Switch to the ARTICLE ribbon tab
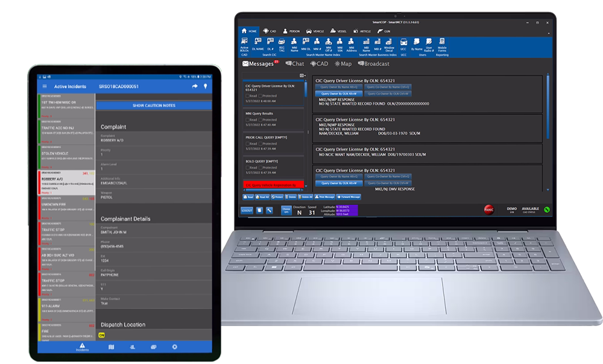This screenshot has width=603, height=364. pos(362,31)
